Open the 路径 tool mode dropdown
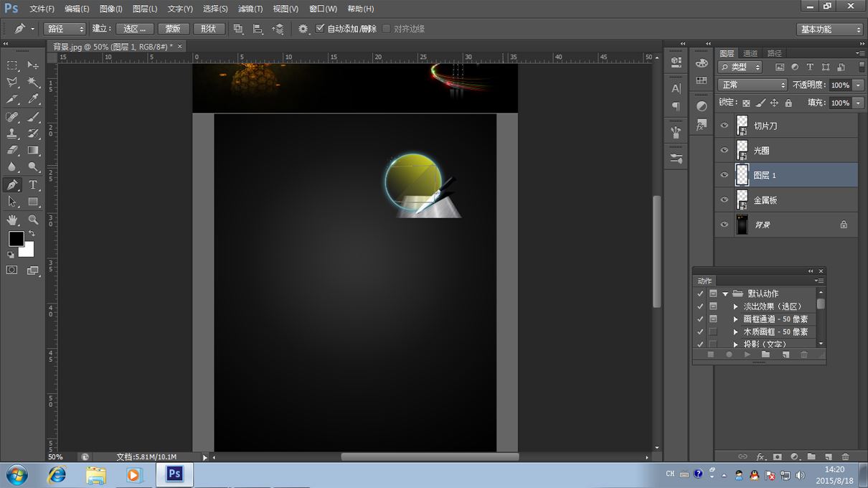 65,29
